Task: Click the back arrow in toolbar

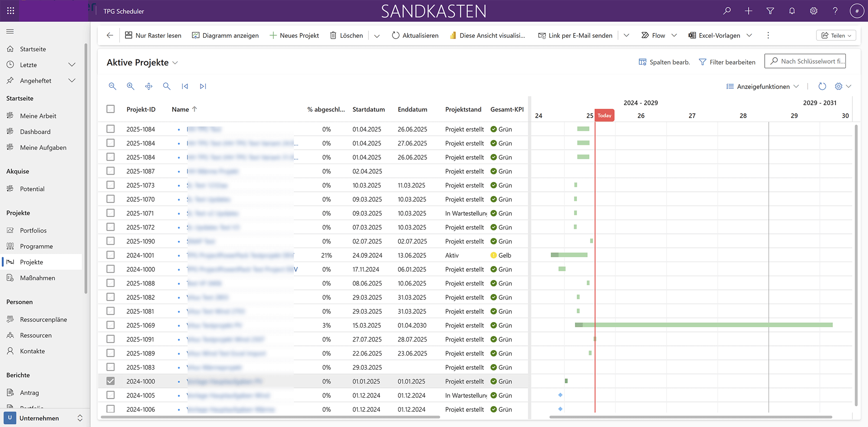Action: click(x=110, y=36)
